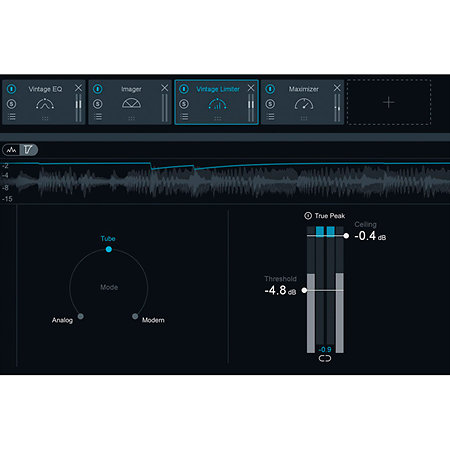Click the Threshold -4.8 dB value
This screenshot has height=450, width=450.
pyautogui.click(x=280, y=290)
